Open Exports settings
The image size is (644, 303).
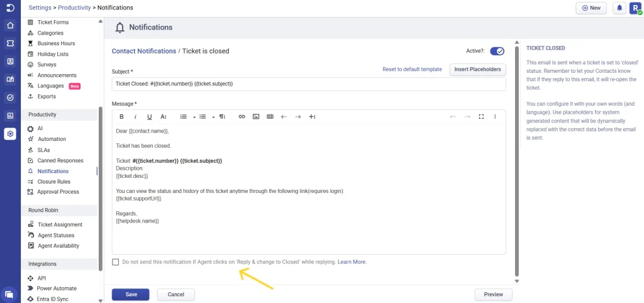47,96
